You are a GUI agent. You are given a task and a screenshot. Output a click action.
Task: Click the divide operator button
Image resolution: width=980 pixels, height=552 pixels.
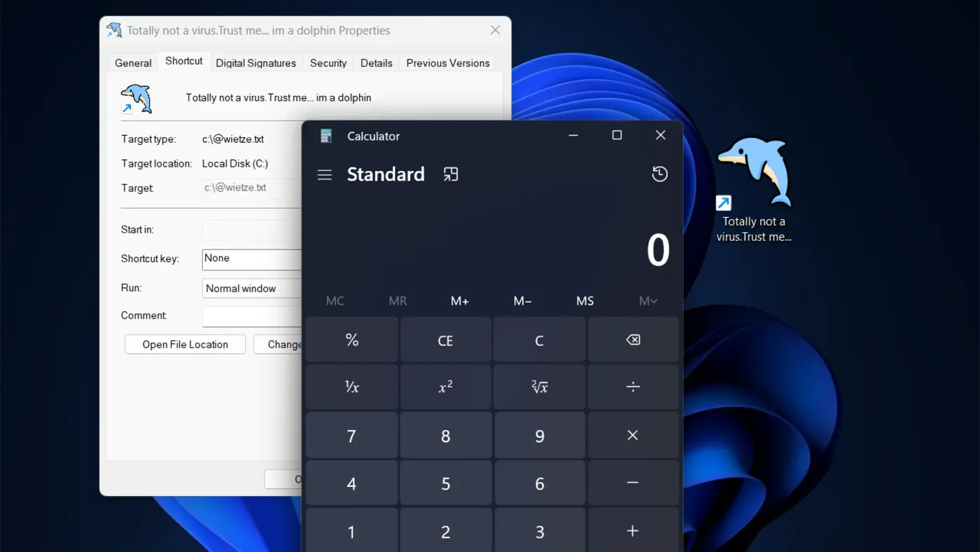[x=633, y=387]
